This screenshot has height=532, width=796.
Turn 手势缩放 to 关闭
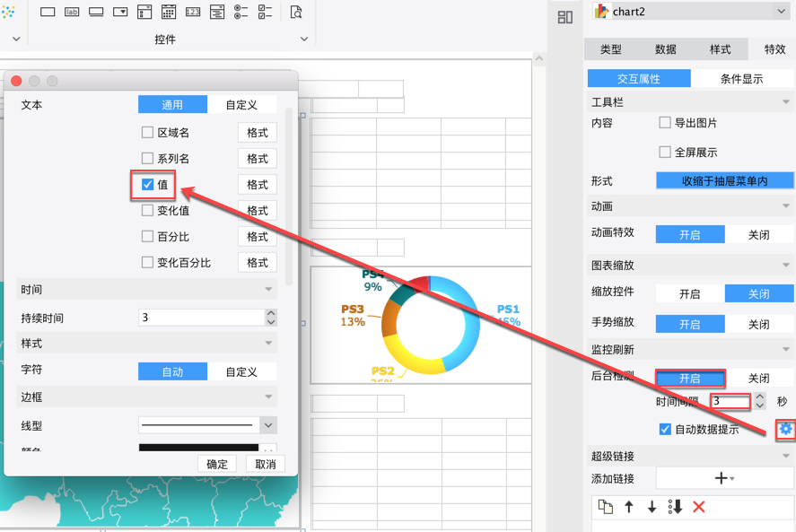click(x=759, y=324)
